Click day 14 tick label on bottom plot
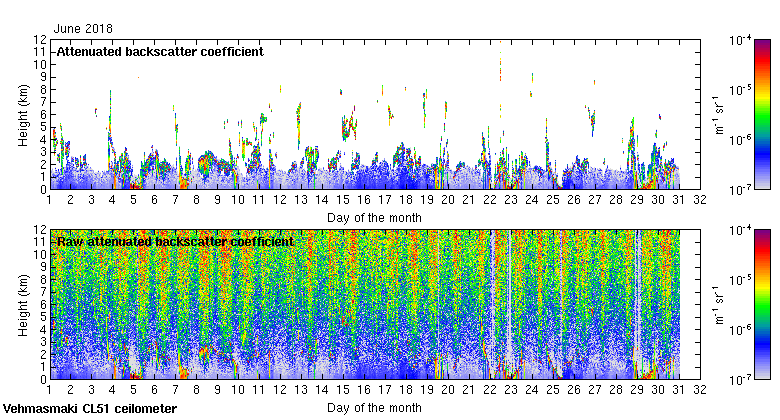Viewport: 780px width, 420px height. [322, 390]
